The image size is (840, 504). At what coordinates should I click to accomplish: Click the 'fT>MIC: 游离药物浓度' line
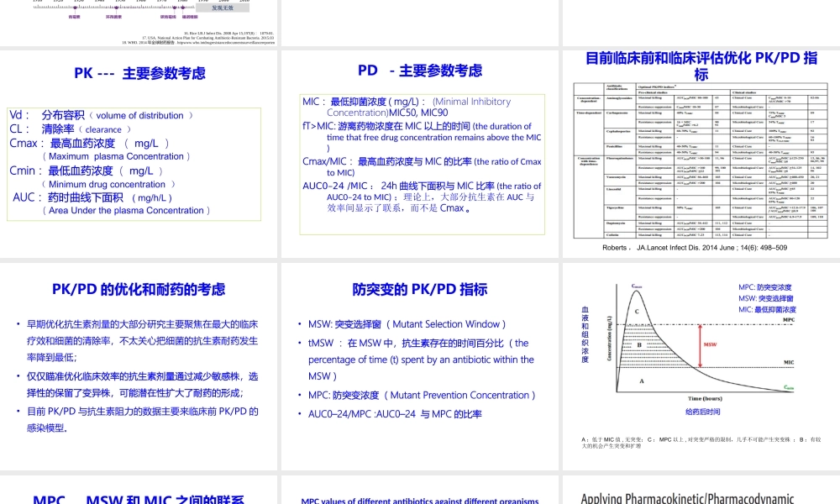click(x=423, y=137)
